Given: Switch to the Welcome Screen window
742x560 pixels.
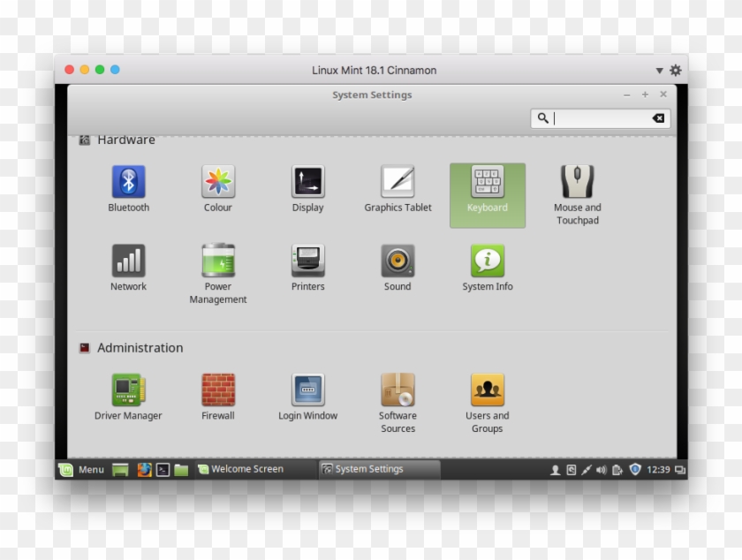Looking at the screenshot, I should pos(243,469).
